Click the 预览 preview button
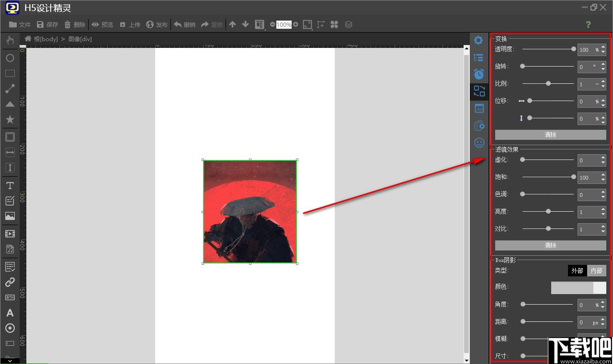Image resolution: width=613 pixels, height=364 pixels. pos(102,24)
